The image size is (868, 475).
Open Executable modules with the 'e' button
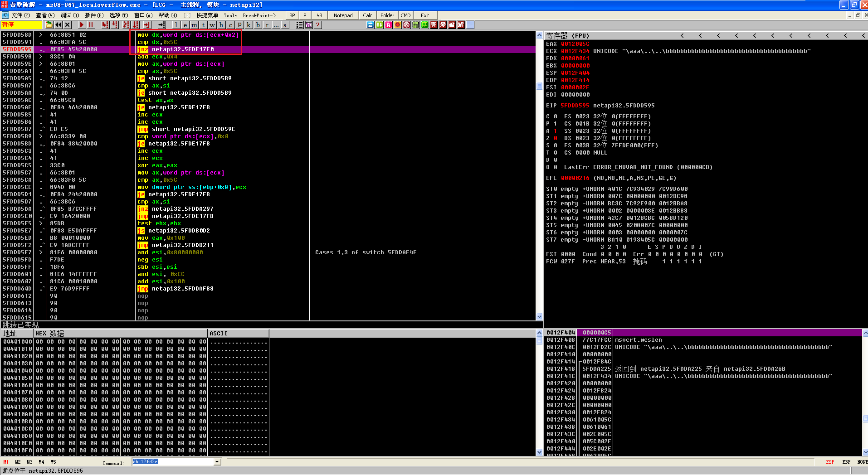pyautogui.click(x=185, y=25)
